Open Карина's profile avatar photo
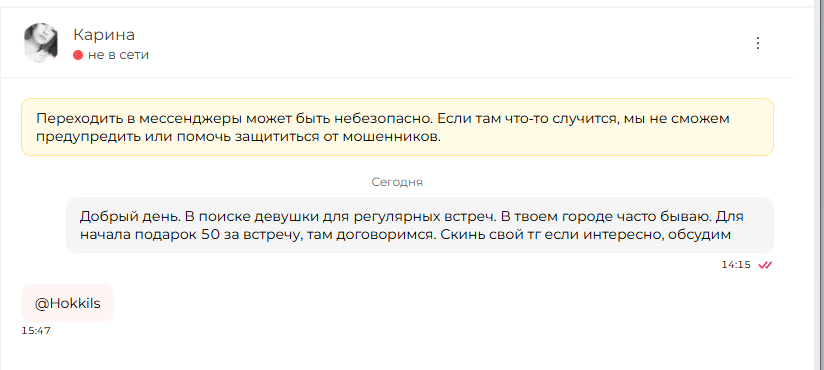Screen dimensions: 824x370 [41, 43]
